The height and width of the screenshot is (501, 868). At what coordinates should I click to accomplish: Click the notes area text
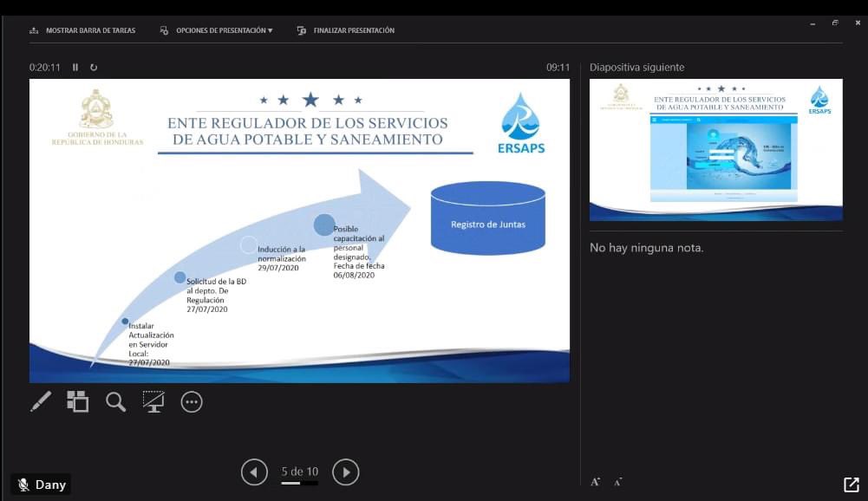[x=647, y=247]
